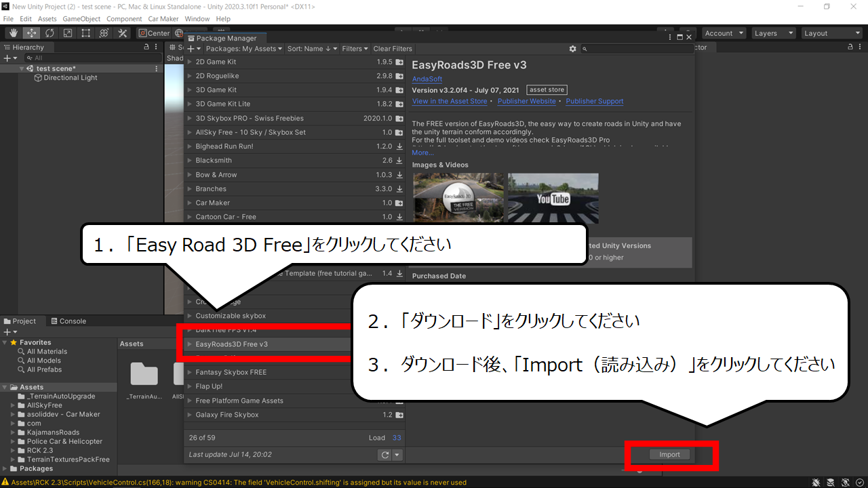Image resolution: width=868 pixels, height=488 pixels.
Task: Open the Layout dropdown
Action: click(x=831, y=33)
